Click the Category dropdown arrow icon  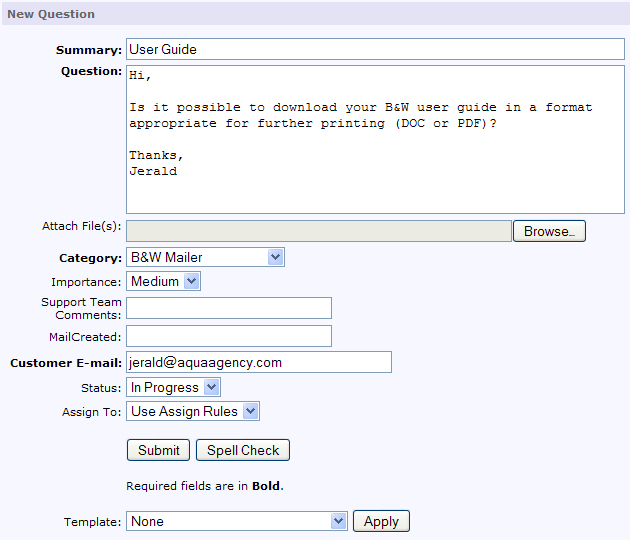coord(276,257)
